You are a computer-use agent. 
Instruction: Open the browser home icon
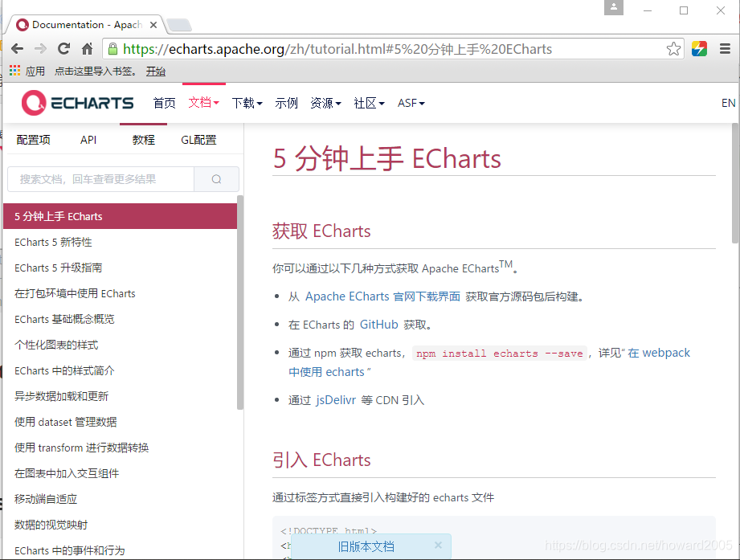(x=88, y=48)
